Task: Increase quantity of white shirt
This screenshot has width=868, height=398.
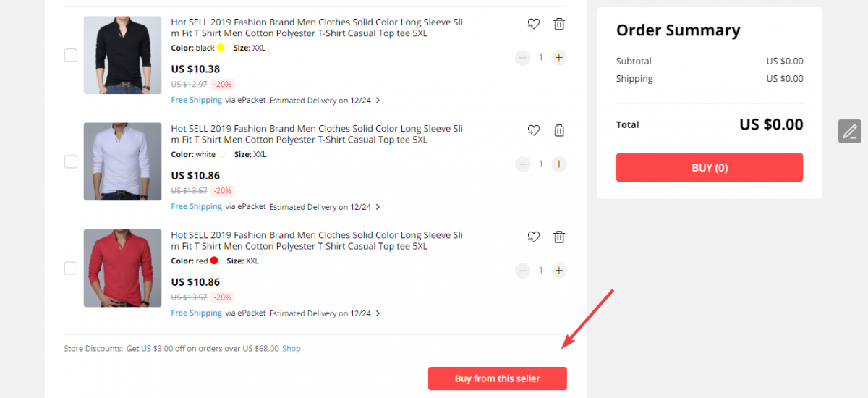Action: point(559,164)
